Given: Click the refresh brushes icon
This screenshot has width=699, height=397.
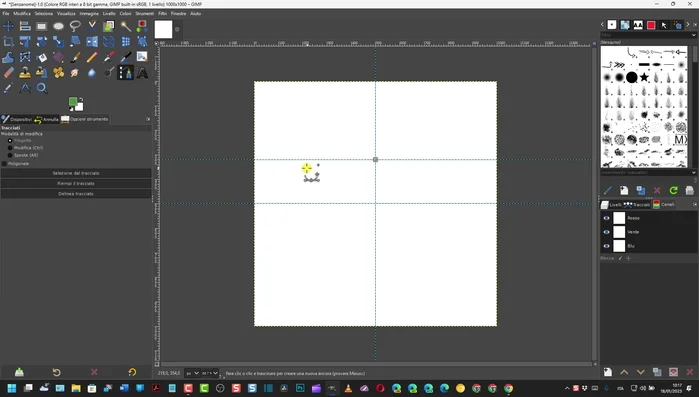Looking at the screenshot, I should point(673,191).
